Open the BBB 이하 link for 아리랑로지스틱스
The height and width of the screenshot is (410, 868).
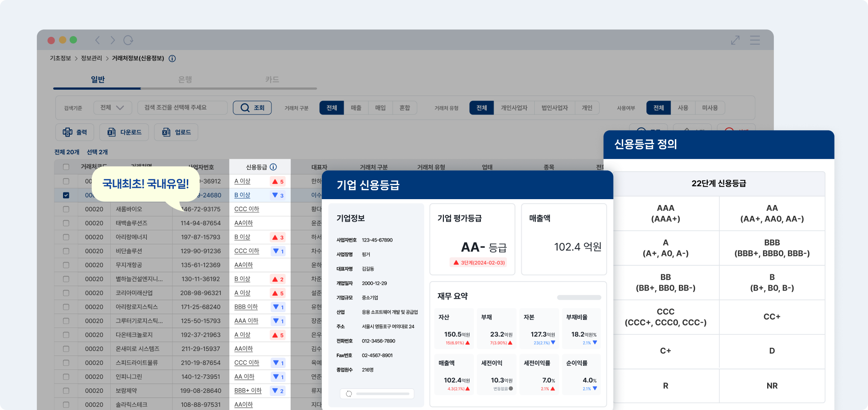(246, 307)
